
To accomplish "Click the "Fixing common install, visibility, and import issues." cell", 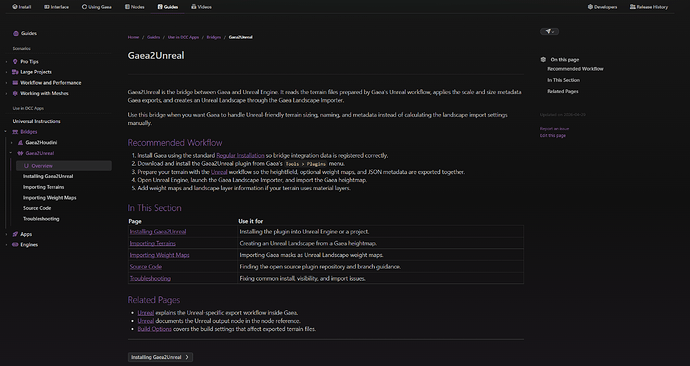I will 380,278.
